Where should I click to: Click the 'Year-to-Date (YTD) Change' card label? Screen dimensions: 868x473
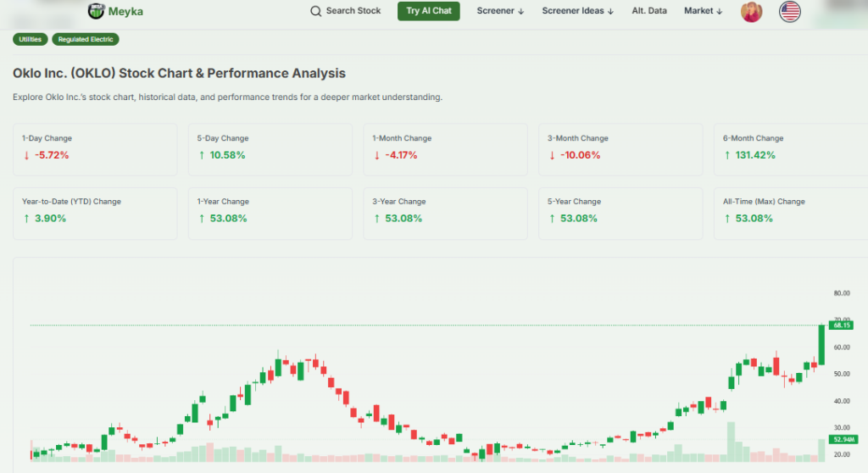(71, 202)
